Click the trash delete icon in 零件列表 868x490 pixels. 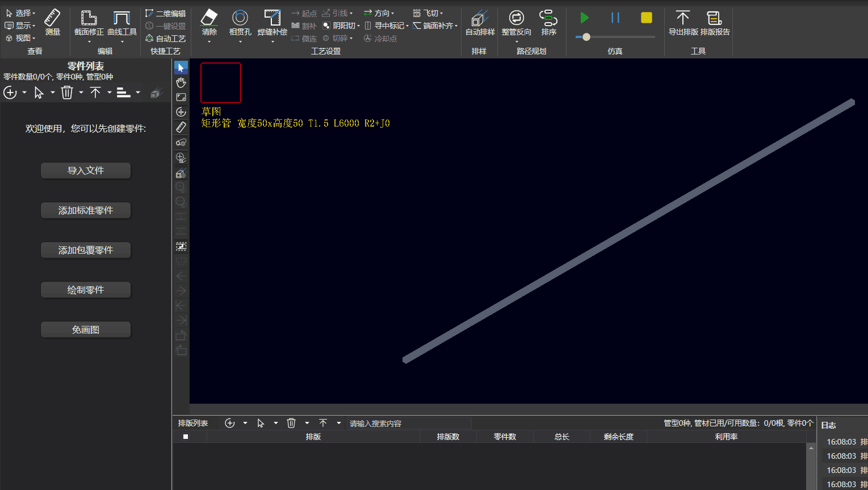click(x=67, y=93)
